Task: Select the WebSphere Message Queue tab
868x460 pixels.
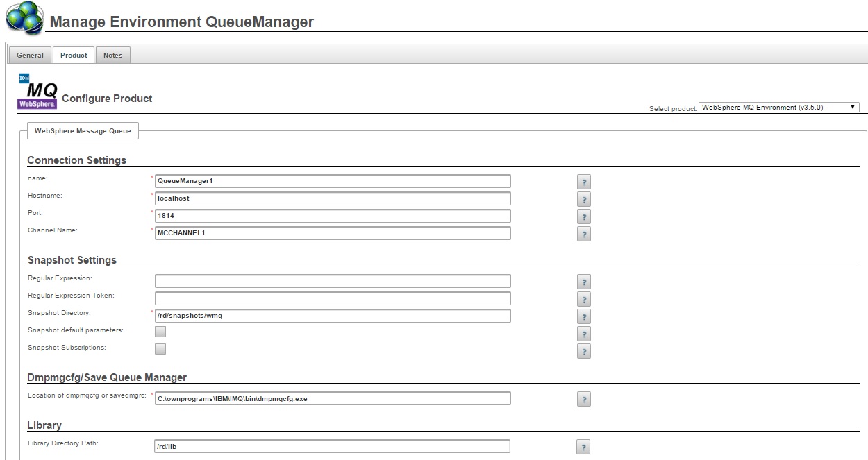Action: [83, 130]
